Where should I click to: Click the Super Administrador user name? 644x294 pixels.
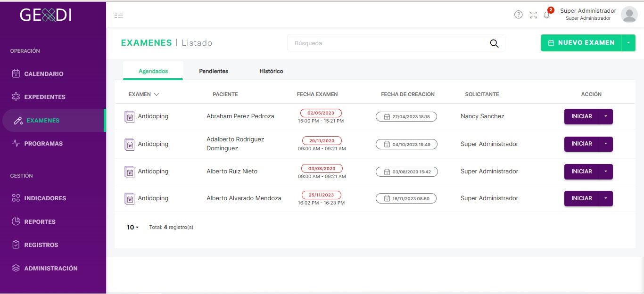click(x=588, y=11)
